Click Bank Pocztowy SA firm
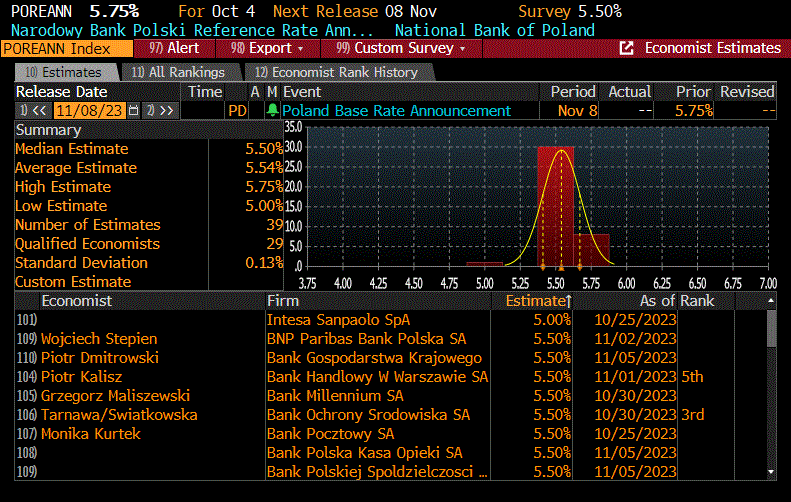 [330, 434]
